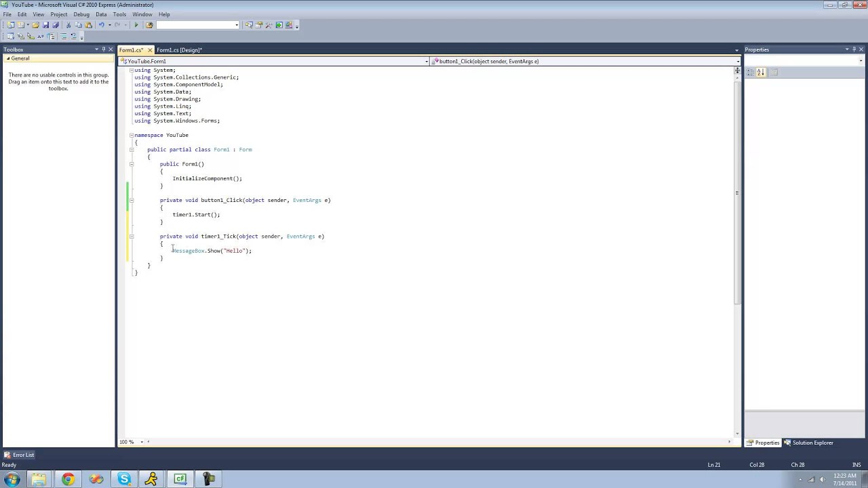Open Solution Explorer from toolbar icon
The image size is (868, 488).
pyautogui.click(x=249, y=25)
